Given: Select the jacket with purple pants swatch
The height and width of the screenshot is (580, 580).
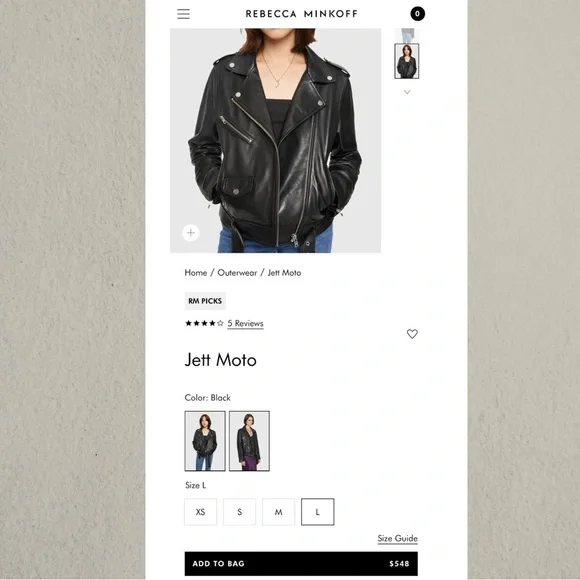Looking at the screenshot, I should coord(249,441).
